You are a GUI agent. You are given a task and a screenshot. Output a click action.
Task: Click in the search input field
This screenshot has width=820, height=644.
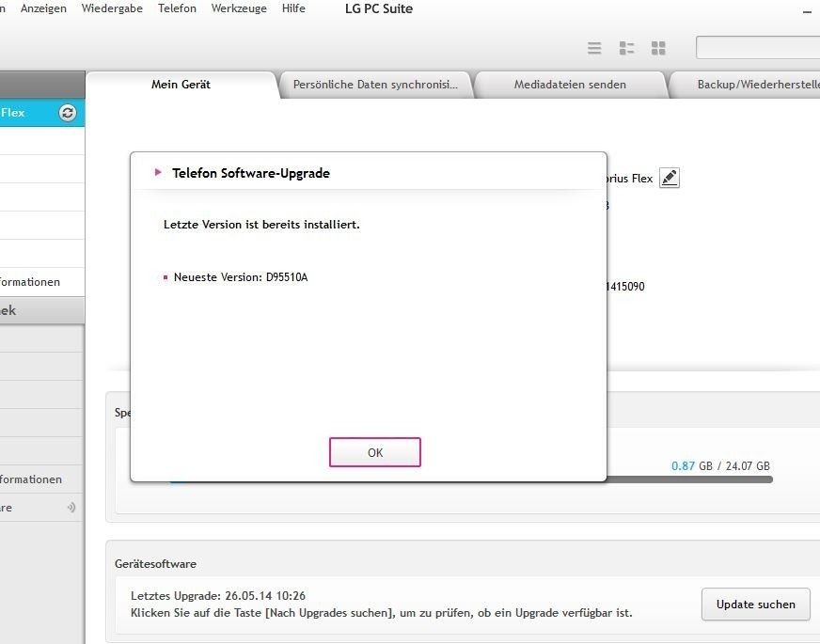pyautogui.click(x=758, y=48)
